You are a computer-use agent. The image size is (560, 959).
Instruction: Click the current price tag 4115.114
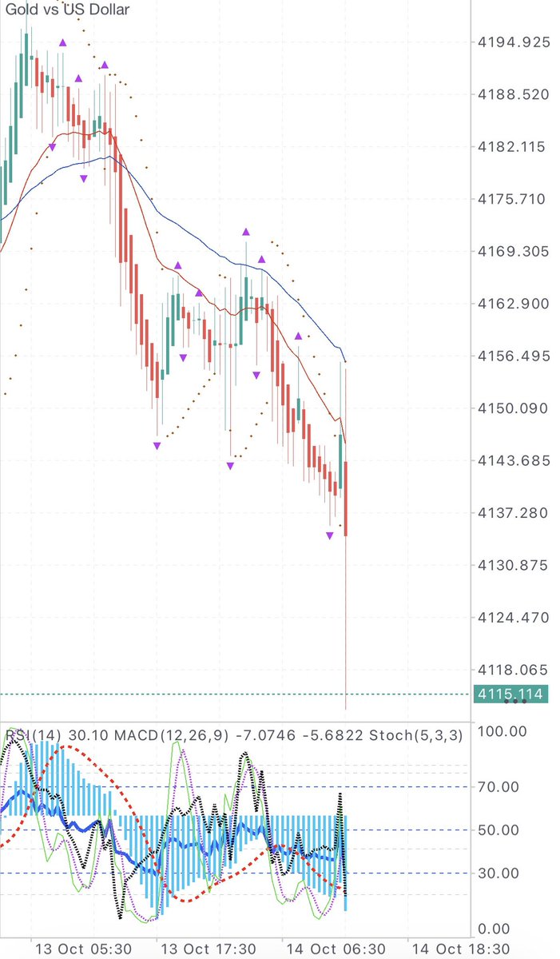click(511, 694)
